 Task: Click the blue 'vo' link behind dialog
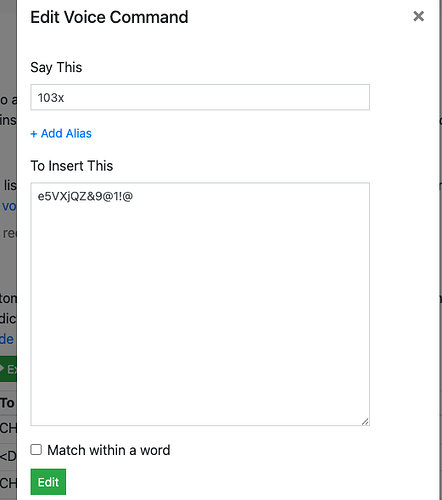(9, 206)
